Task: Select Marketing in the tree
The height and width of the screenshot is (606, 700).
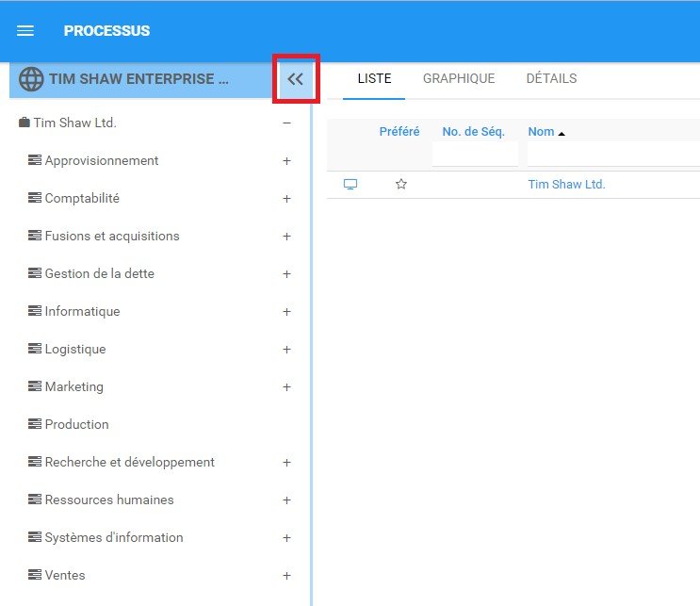Action: (74, 386)
